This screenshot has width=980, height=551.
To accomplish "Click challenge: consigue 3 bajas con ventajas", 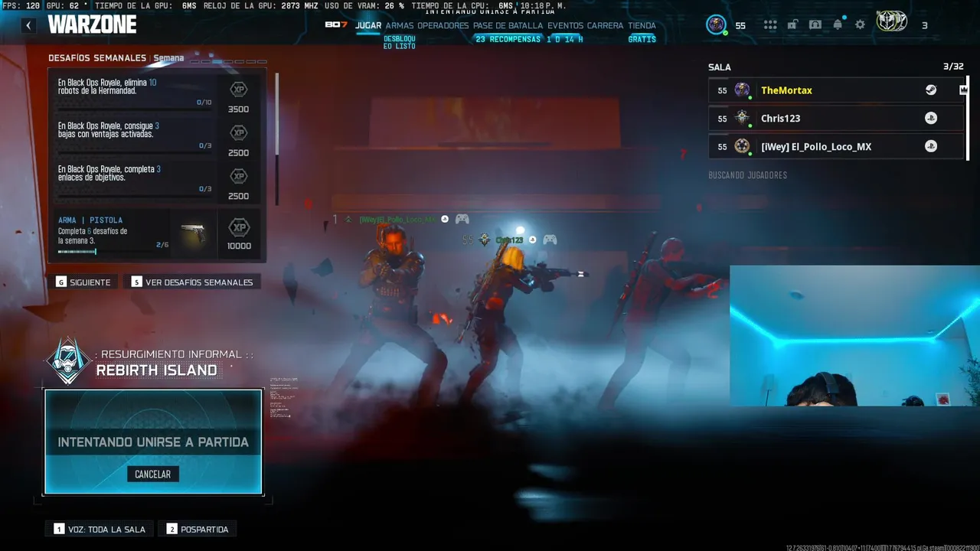I will pyautogui.click(x=158, y=137).
